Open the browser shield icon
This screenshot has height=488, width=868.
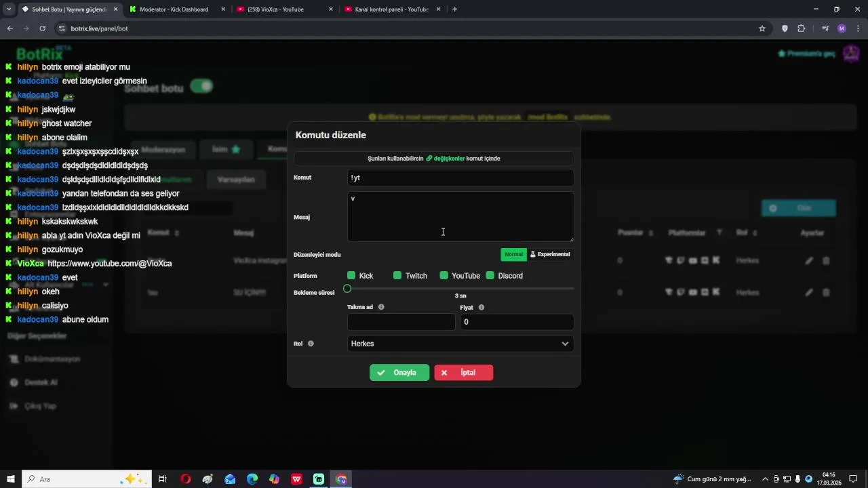coord(785,28)
